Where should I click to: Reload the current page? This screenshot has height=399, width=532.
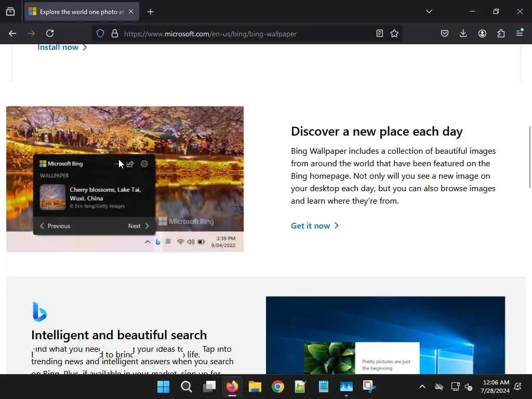[50, 33]
